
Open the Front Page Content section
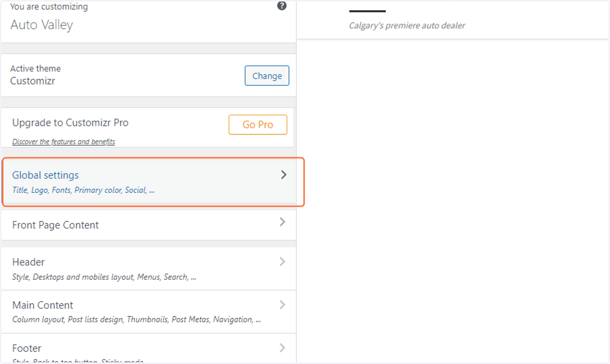(x=148, y=225)
